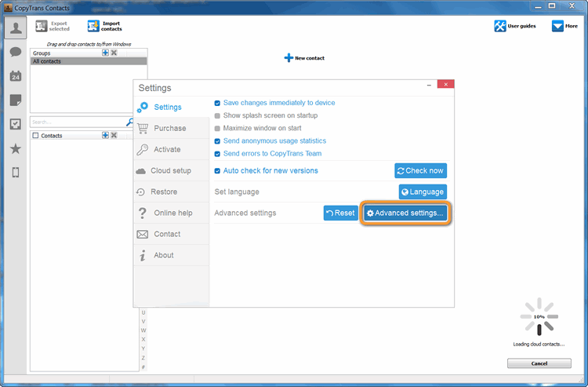Viewport: 588px width, 387px height.
Task: Click the Language button
Action: tap(423, 192)
